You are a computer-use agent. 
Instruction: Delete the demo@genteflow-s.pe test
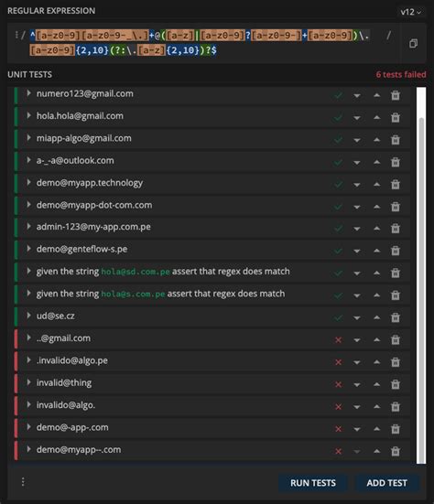click(395, 251)
